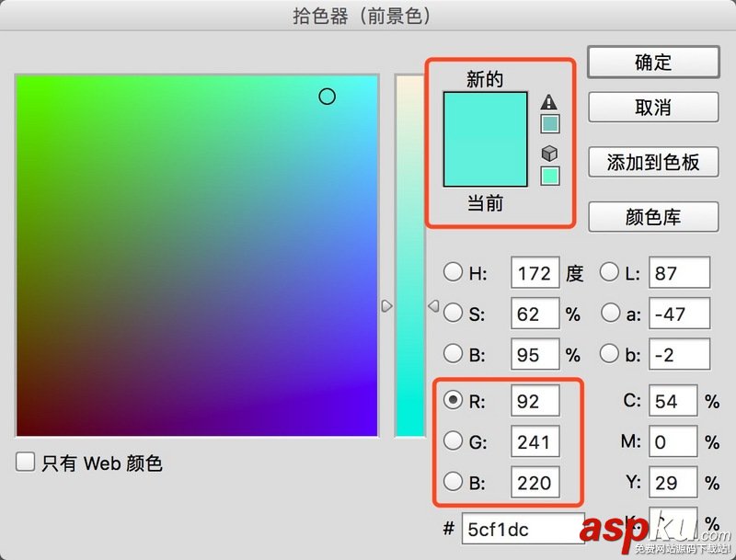Select the L lightness radio button

[610, 272]
